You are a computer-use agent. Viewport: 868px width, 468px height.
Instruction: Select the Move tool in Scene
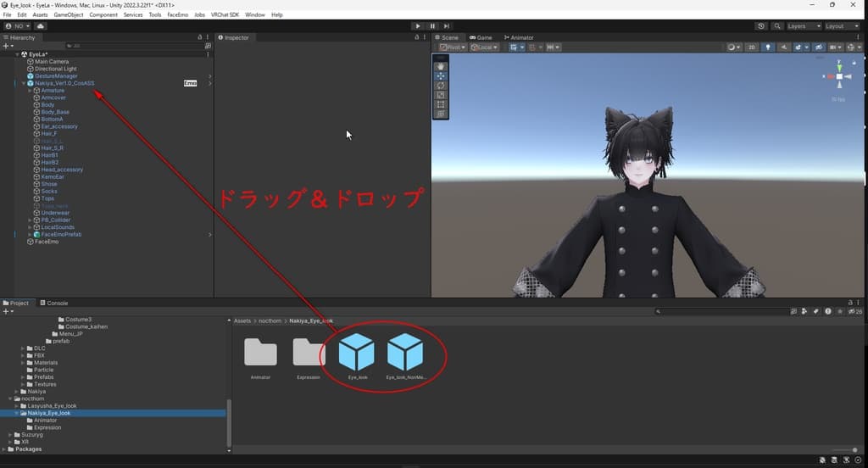point(441,75)
